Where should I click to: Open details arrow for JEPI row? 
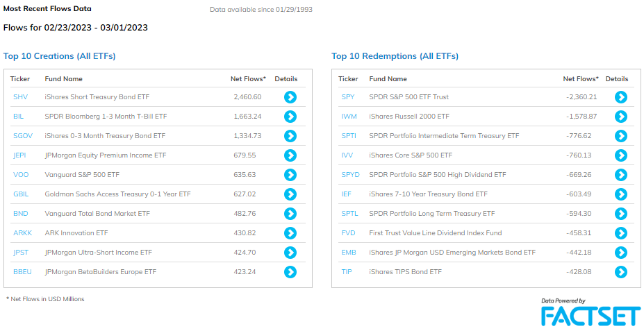pyautogui.click(x=290, y=155)
